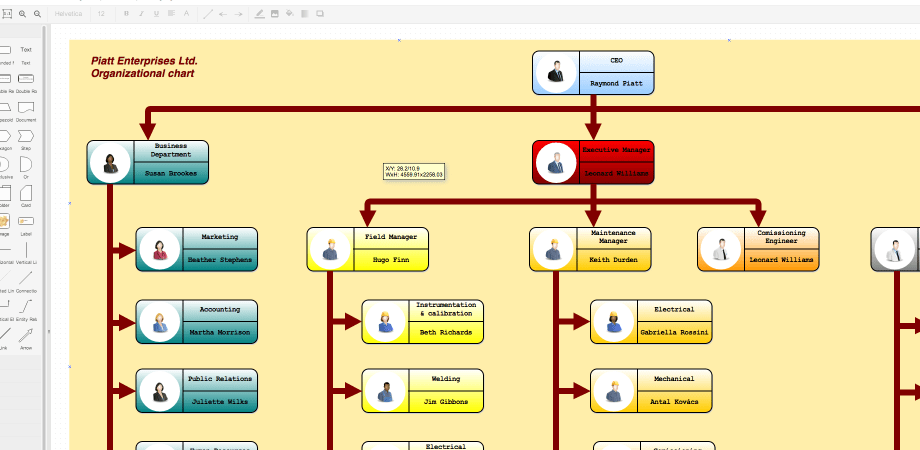Open the text alignment options
Viewport: 920px width, 450px height.
(171, 13)
